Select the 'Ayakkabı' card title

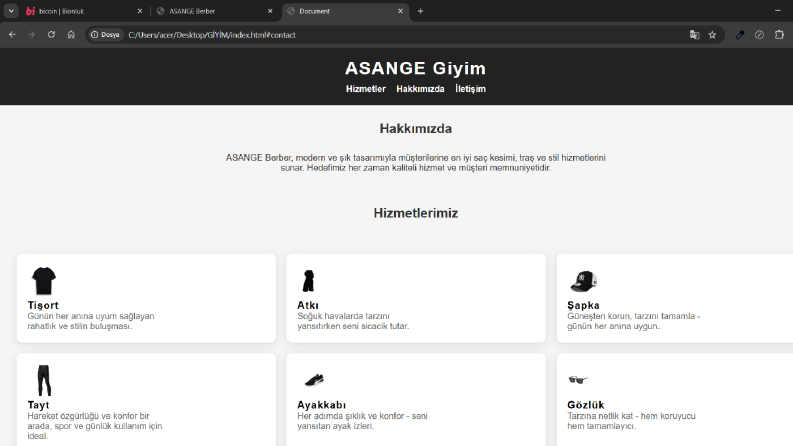[x=322, y=405]
